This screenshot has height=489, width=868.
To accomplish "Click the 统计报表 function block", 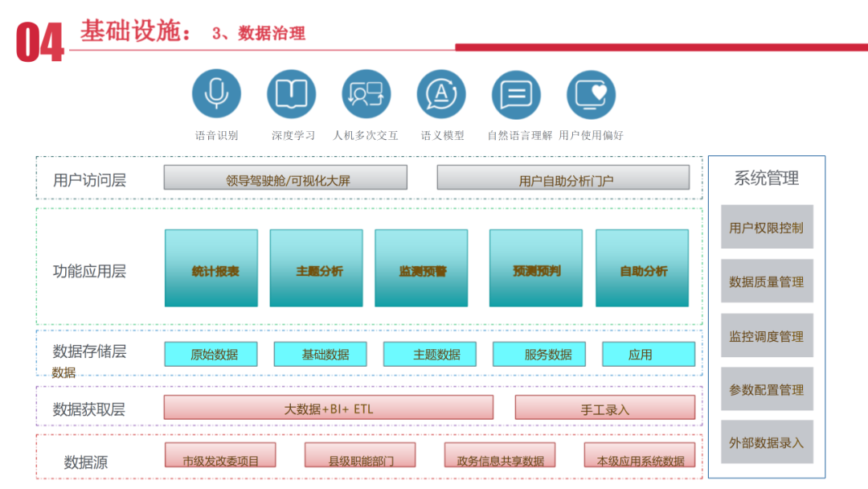I will click(x=211, y=268).
